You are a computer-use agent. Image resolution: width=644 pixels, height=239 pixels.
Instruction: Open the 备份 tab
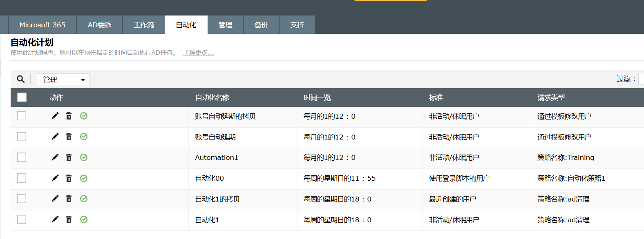[x=261, y=25]
